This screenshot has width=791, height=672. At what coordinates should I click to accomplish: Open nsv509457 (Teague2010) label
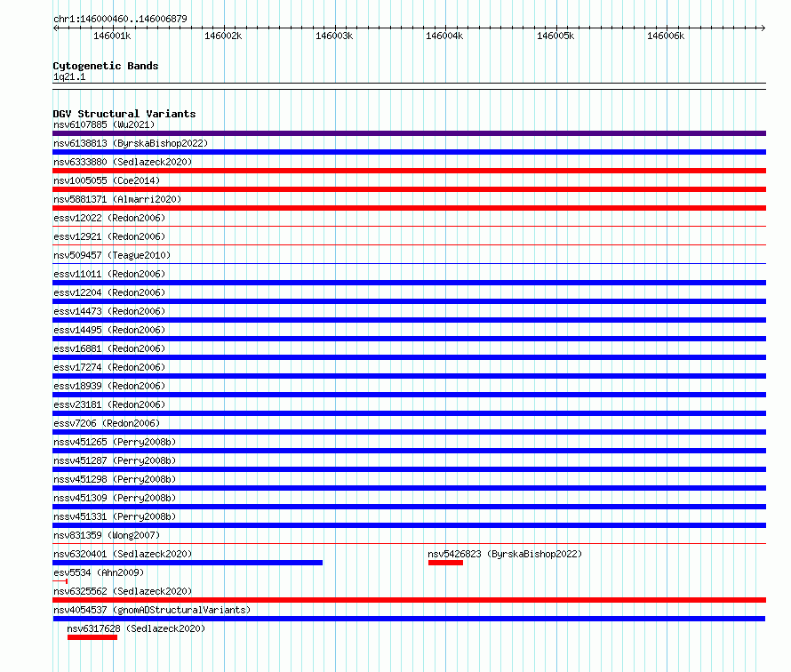[x=112, y=255]
